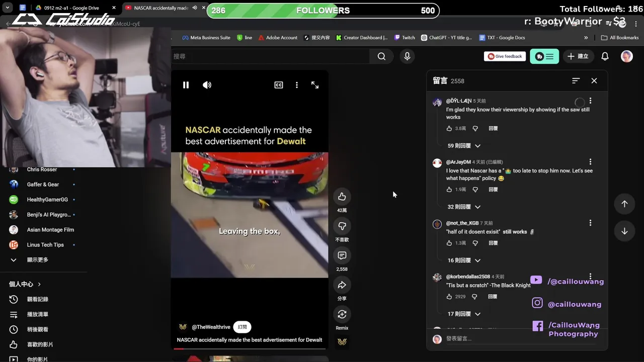This screenshot has width=644, height=362.
Task: Start voice search with microphone
Action: coord(407,56)
